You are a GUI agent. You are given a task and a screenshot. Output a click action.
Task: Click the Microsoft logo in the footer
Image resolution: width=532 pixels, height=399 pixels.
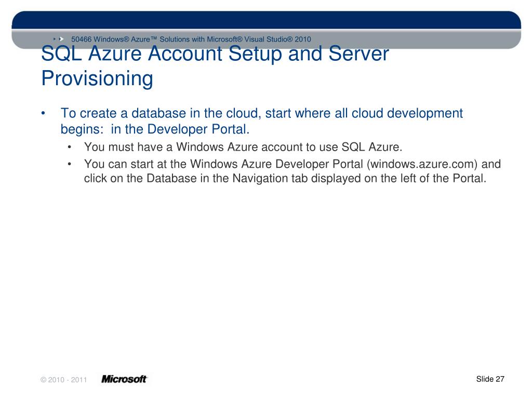pos(124,379)
